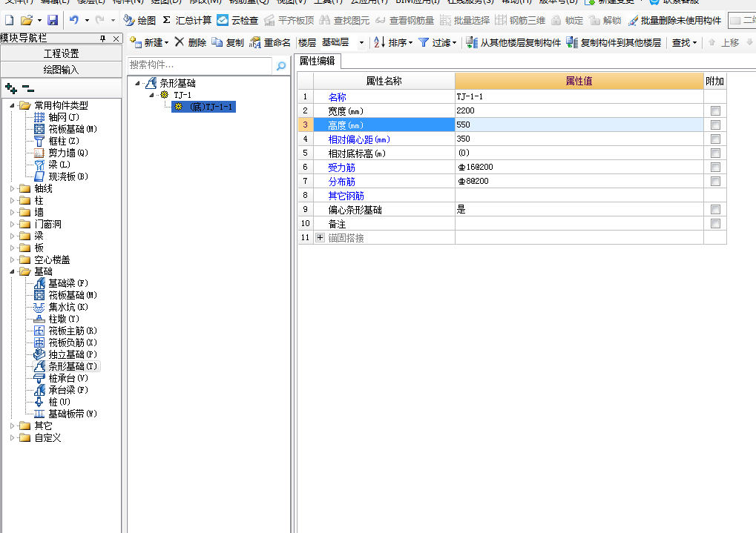
Task: Click 复制构件到其他楼层 button
Action: [614, 42]
